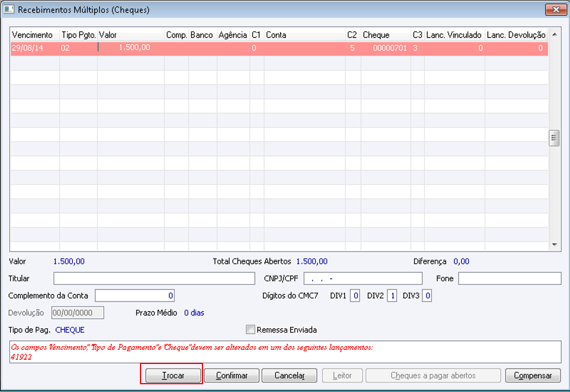Click the DIV3 digit field

(427, 295)
